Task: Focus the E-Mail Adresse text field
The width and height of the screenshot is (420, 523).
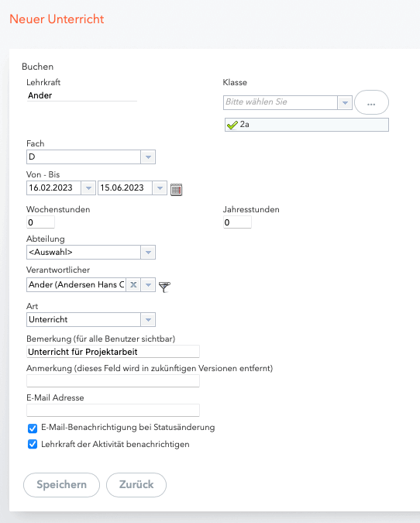Action: click(x=113, y=410)
